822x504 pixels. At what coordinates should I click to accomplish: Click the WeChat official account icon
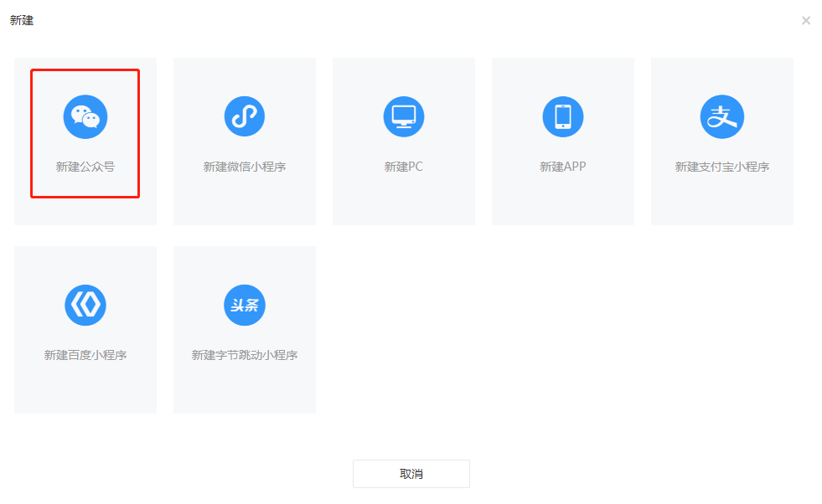point(85,117)
